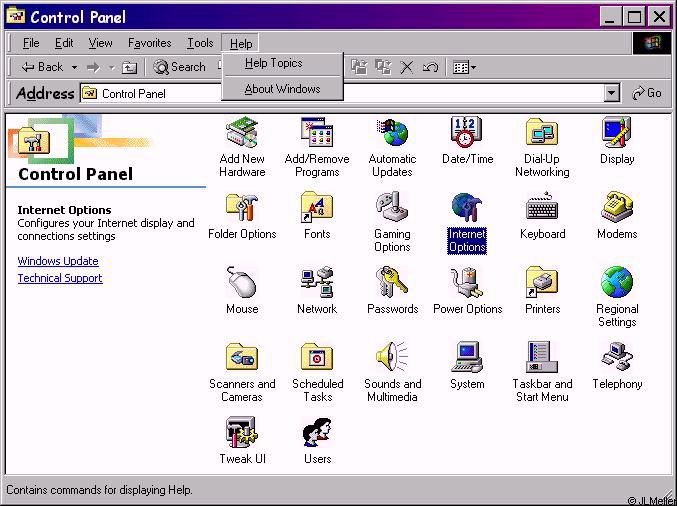
Task: Click the Forward arrow button
Action: coord(93,68)
